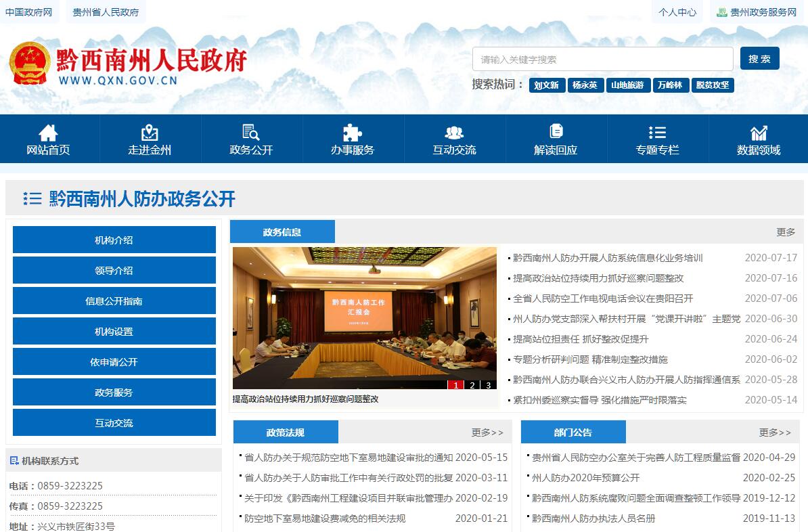Select hot search tag 万峰林
The height and width of the screenshot is (532, 808).
coord(670,85)
